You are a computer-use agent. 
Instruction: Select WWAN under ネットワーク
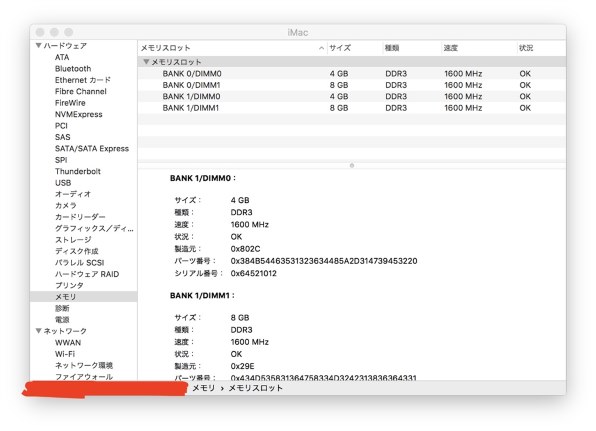click(x=68, y=342)
